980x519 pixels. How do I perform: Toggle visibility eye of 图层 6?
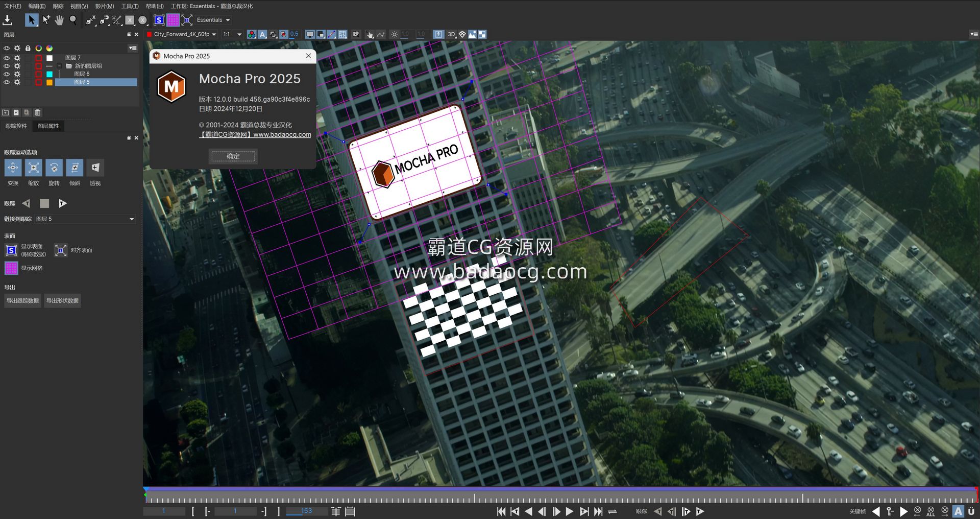pos(7,74)
